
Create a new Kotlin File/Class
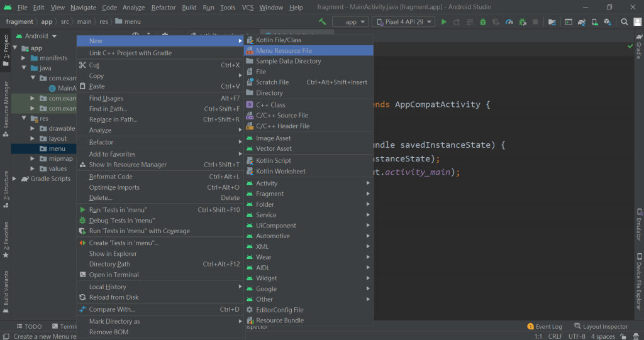click(x=308, y=40)
